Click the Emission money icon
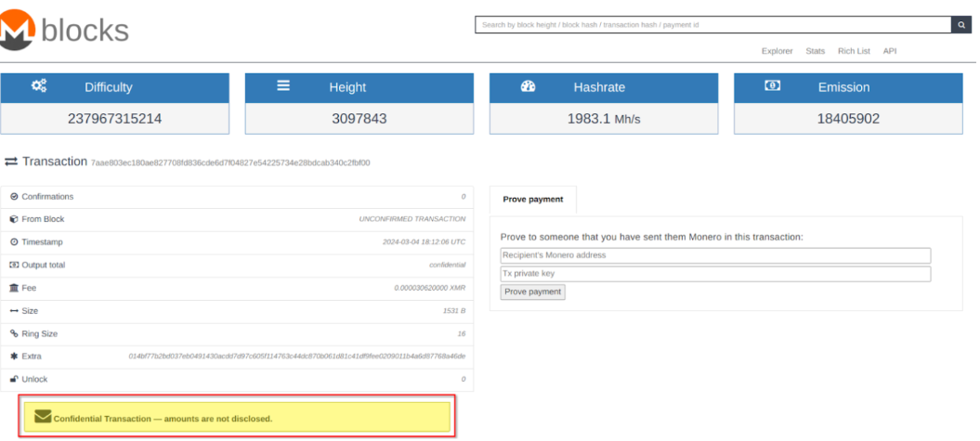This screenshot has width=980, height=441. click(x=772, y=86)
